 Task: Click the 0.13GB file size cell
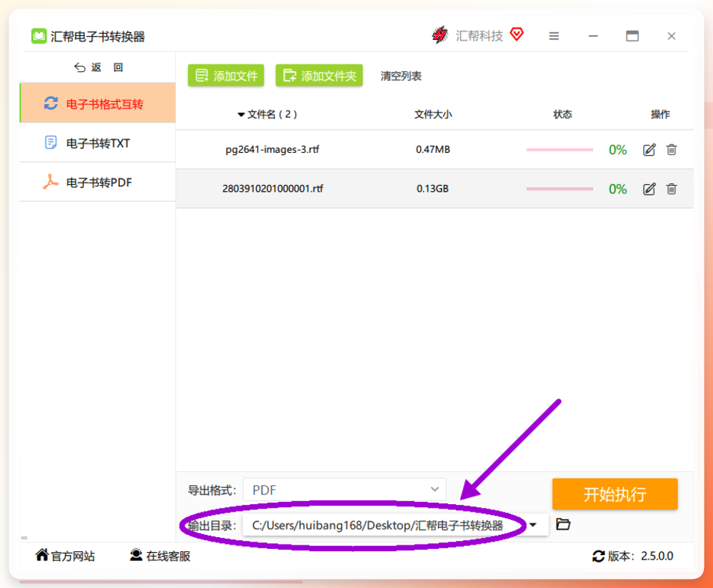tap(432, 188)
